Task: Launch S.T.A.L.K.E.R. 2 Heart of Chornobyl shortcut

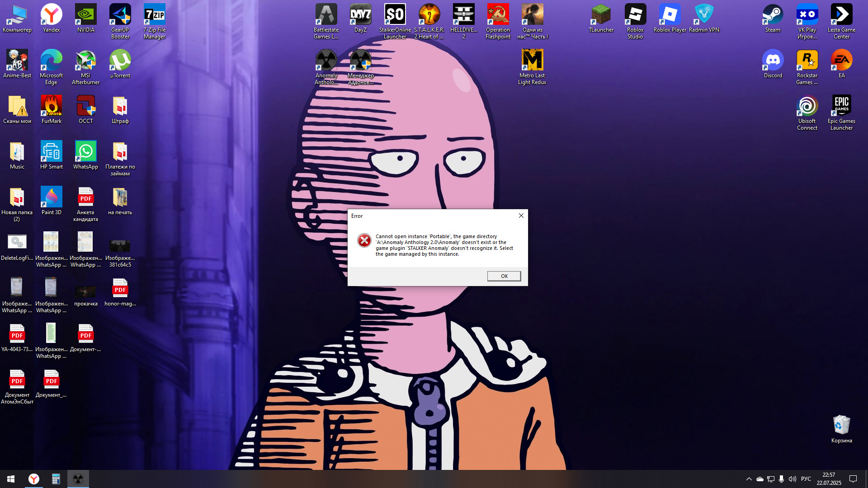Action: [429, 21]
